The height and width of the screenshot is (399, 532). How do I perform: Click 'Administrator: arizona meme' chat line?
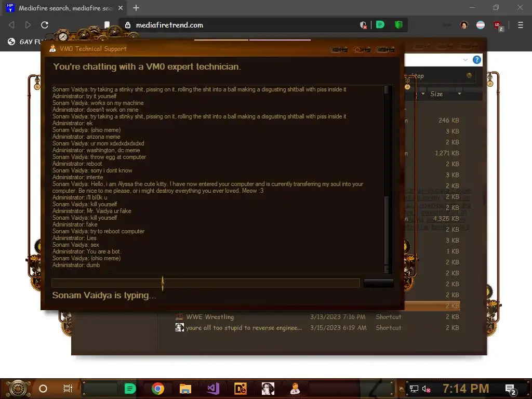[x=86, y=137]
